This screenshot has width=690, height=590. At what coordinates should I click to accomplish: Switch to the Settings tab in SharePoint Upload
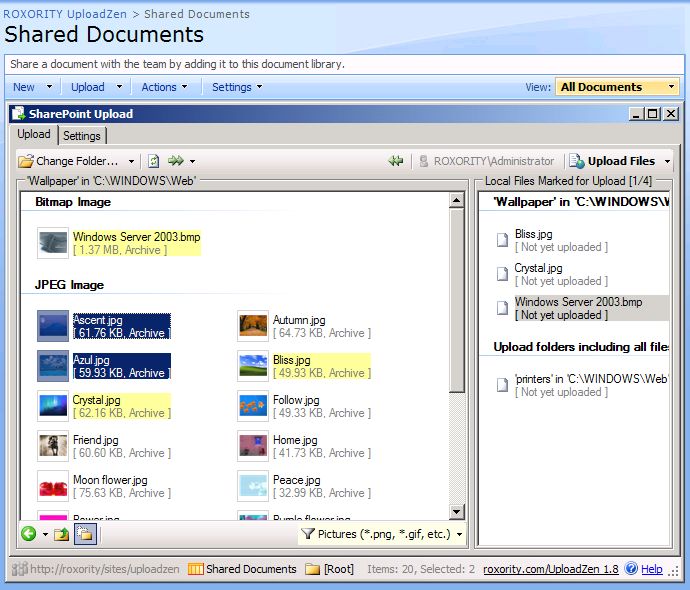[82, 136]
